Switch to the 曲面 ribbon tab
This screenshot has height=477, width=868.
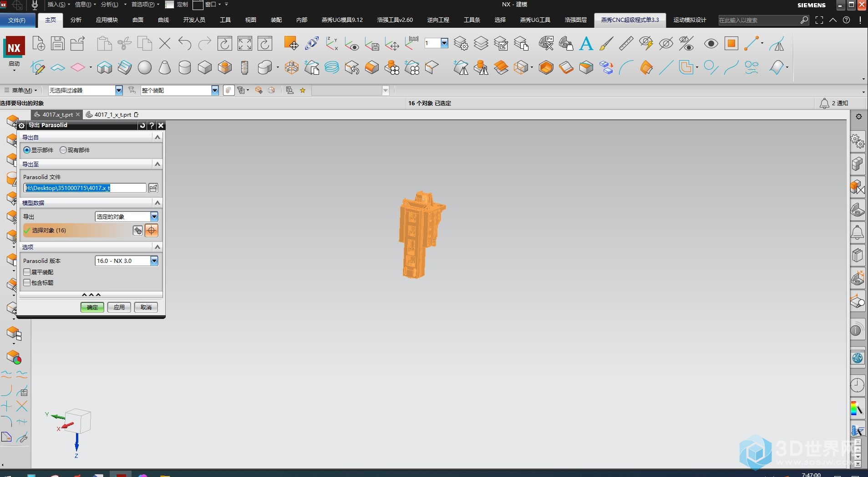point(138,20)
